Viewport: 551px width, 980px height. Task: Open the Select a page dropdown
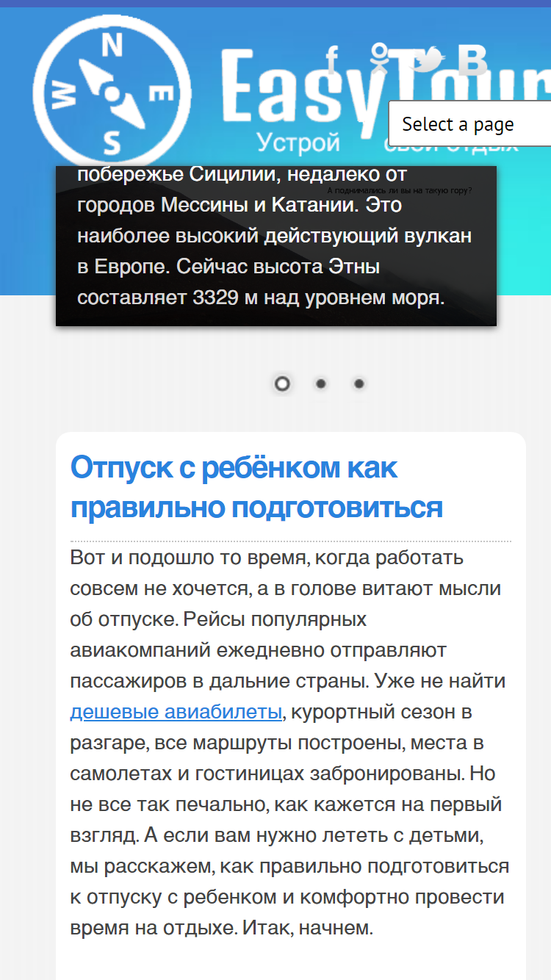coord(470,124)
